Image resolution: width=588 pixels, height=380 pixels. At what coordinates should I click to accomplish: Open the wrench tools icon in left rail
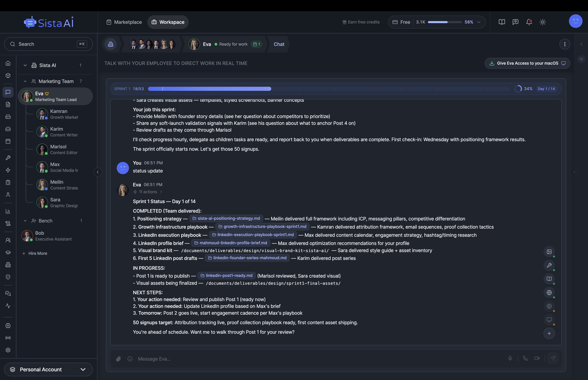8,158
